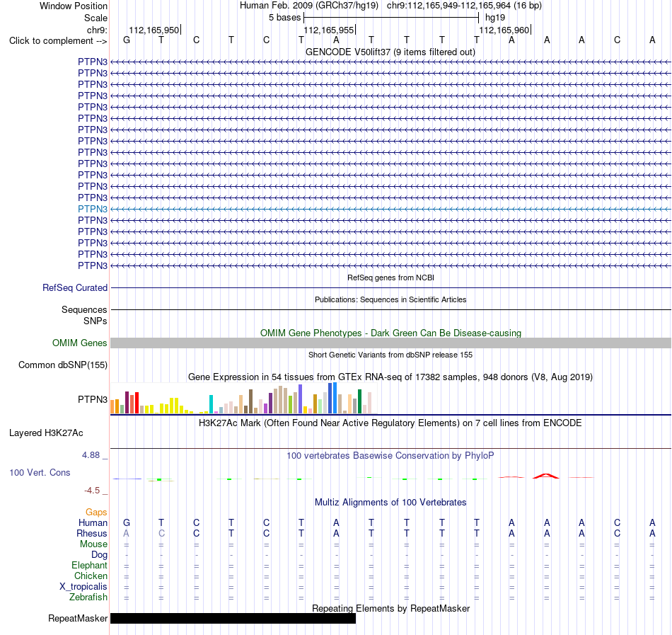Click the 'RefSeq Curated' track label
This screenshot has width=672, height=635.
coord(74,287)
